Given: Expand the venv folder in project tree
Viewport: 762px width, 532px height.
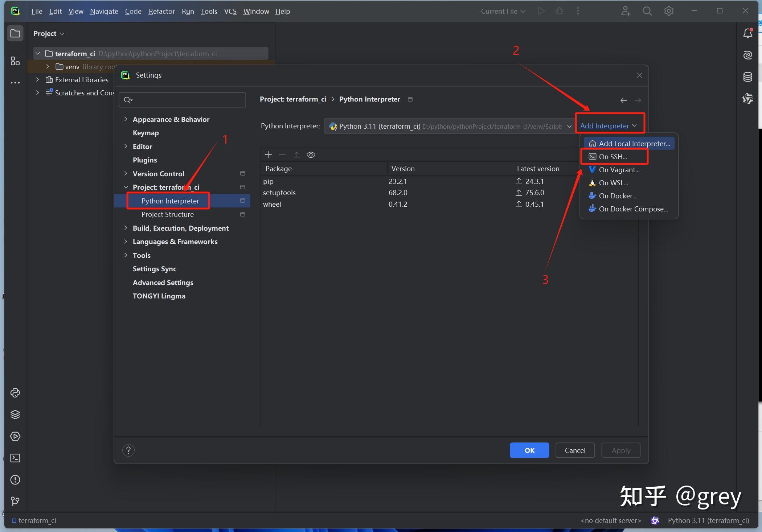Looking at the screenshot, I should [x=48, y=66].
